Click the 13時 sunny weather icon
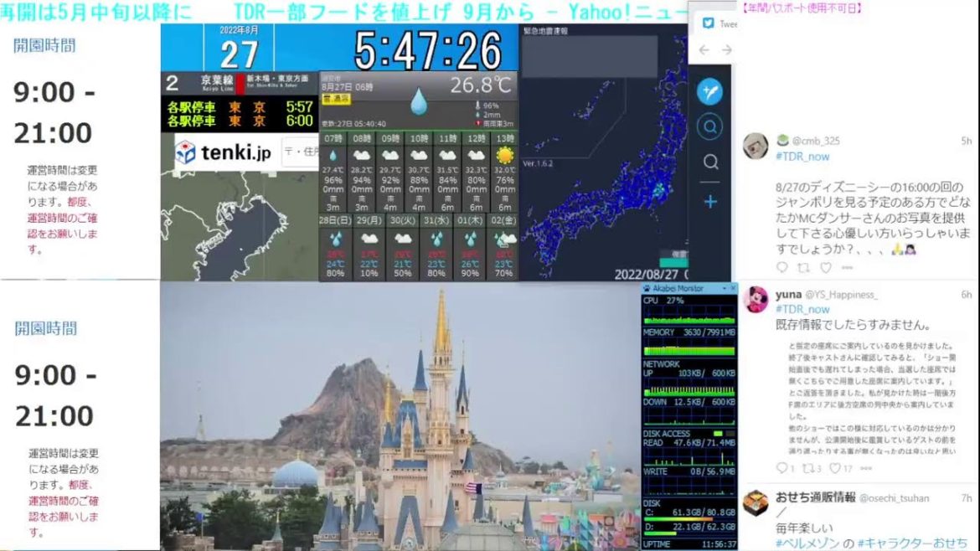 click(x=504, y=155)
